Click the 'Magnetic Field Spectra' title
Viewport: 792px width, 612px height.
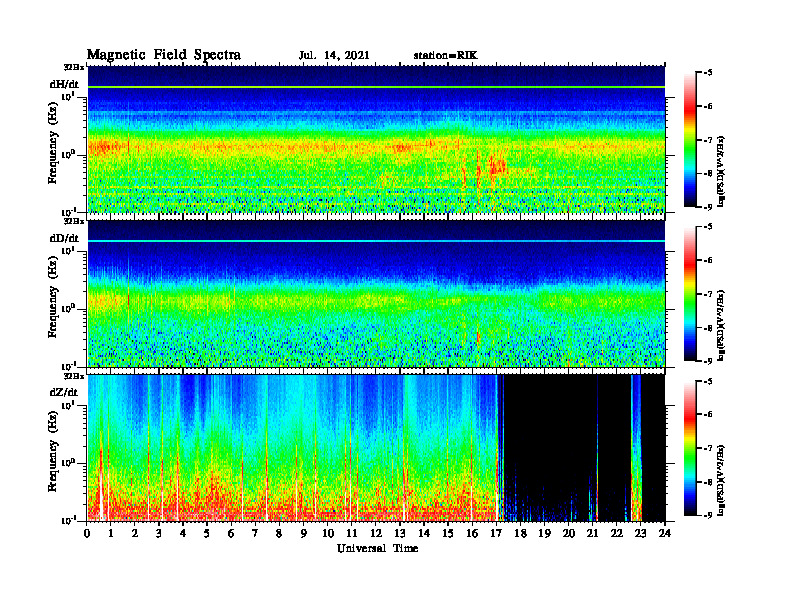click(x=164, y=55)
